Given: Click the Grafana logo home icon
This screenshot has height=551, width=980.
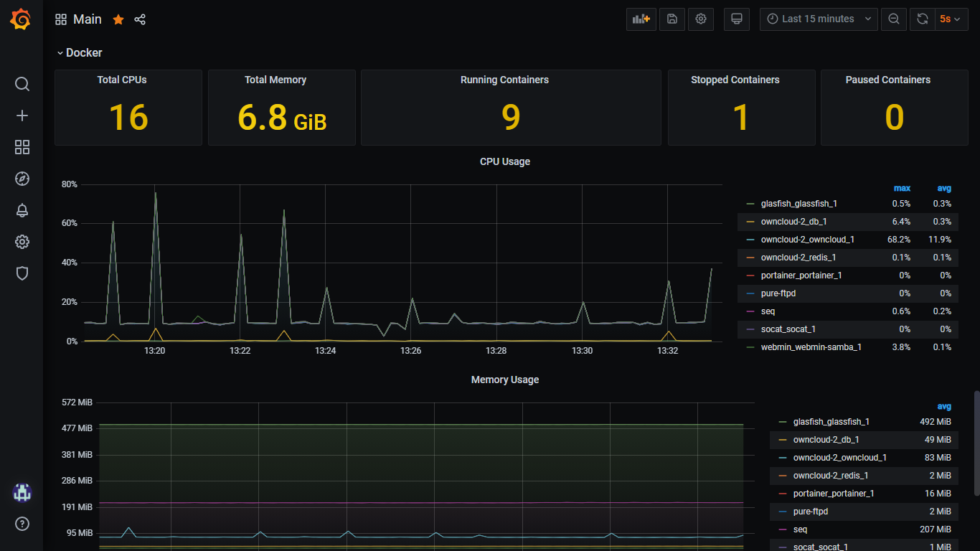Looking at the screenshot, I should click(x=21, y=19).
